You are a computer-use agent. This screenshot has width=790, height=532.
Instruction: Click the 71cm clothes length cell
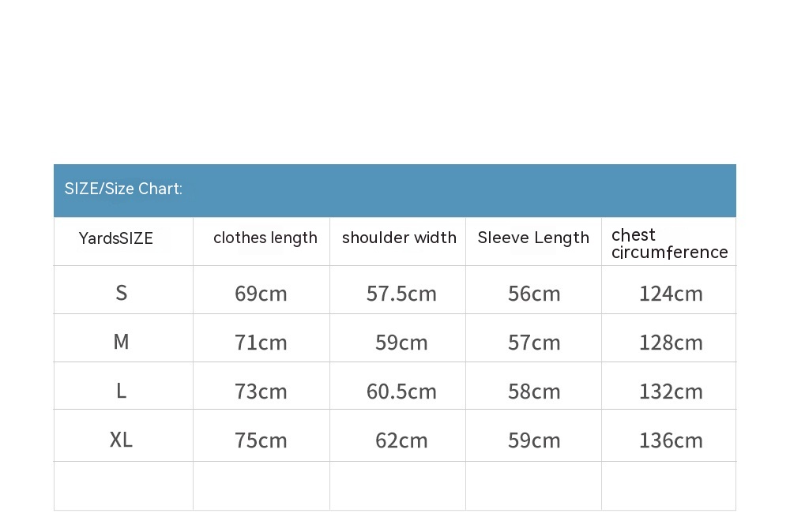point(261,343)
